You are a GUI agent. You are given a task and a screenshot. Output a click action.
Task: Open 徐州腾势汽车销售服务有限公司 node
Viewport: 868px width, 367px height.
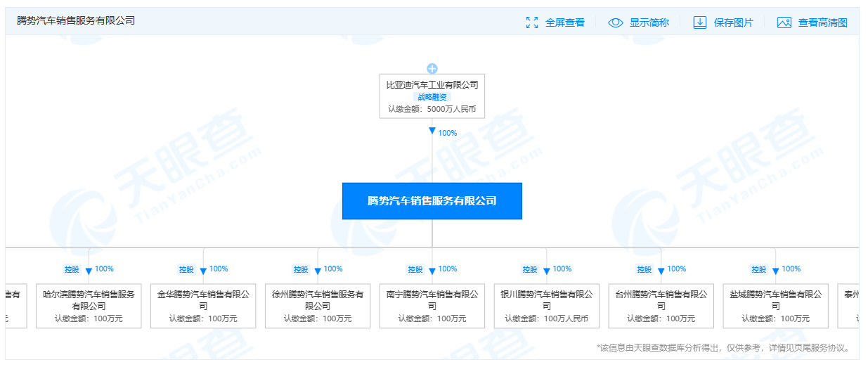click(x=318, y=306)
